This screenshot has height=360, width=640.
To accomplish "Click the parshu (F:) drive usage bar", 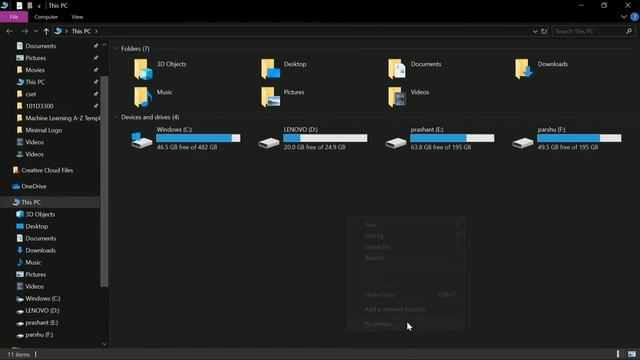I will (579, 138).
